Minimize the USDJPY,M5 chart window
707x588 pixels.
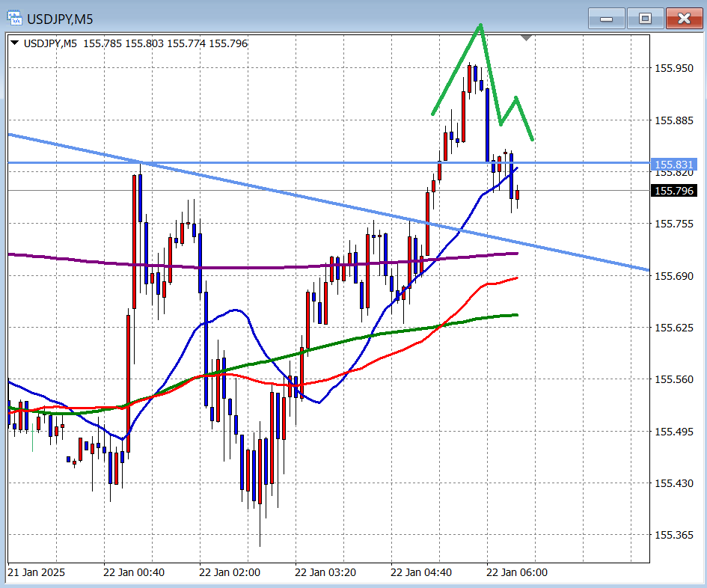click(606, 18)
